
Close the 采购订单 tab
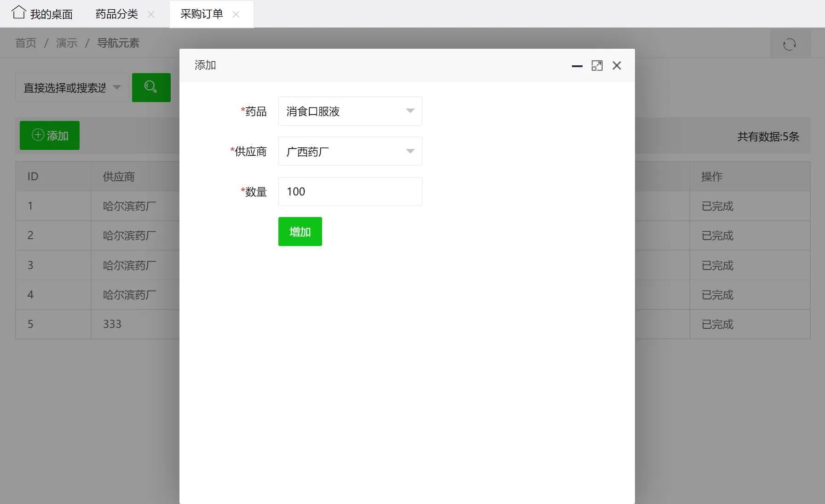click(x=236, y=14)
